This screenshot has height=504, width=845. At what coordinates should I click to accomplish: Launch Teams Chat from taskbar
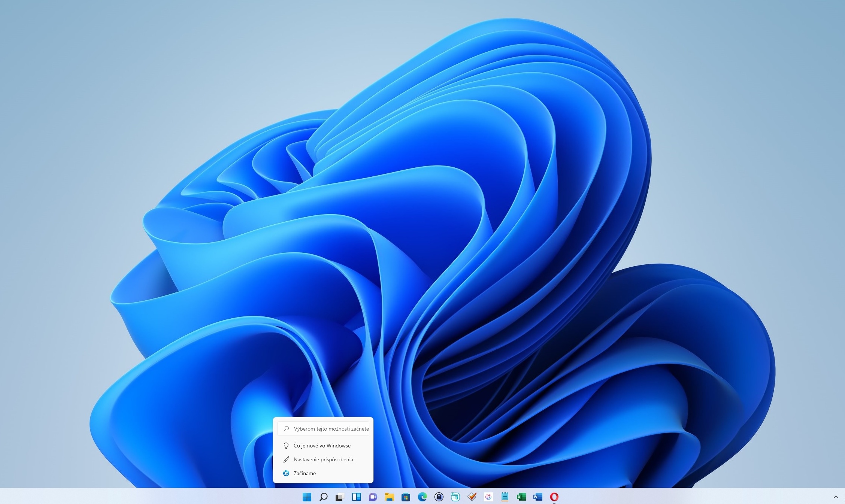point(373,497)
